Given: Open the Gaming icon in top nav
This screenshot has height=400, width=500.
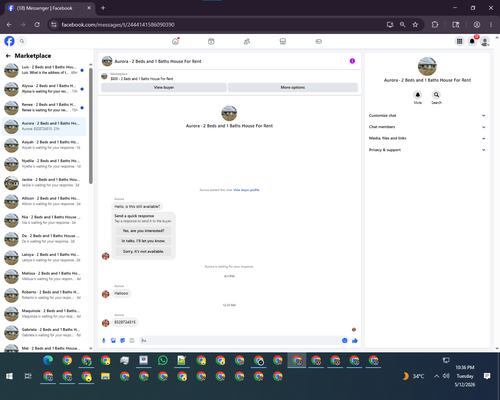Looking at the screenshot, I should point(319,41).
